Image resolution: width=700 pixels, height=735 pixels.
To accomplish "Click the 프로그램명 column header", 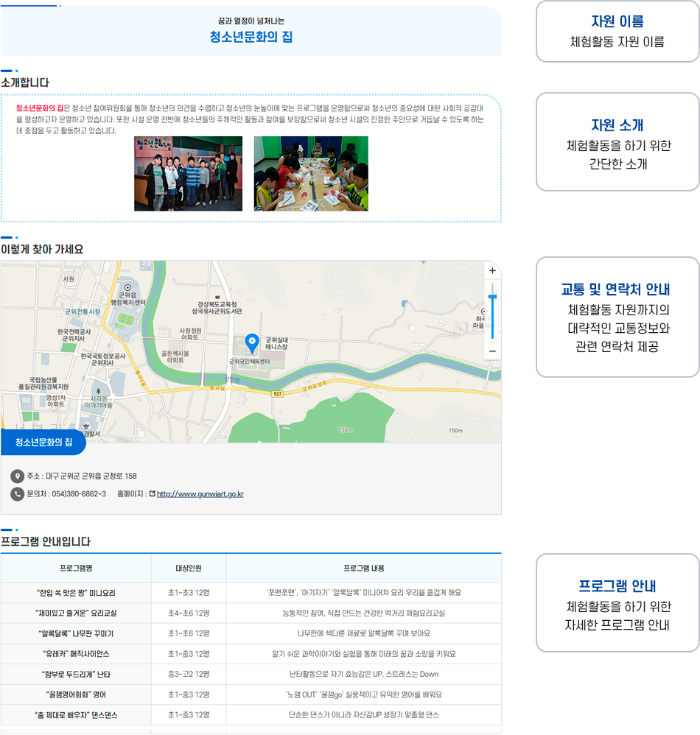I will 76,568.
